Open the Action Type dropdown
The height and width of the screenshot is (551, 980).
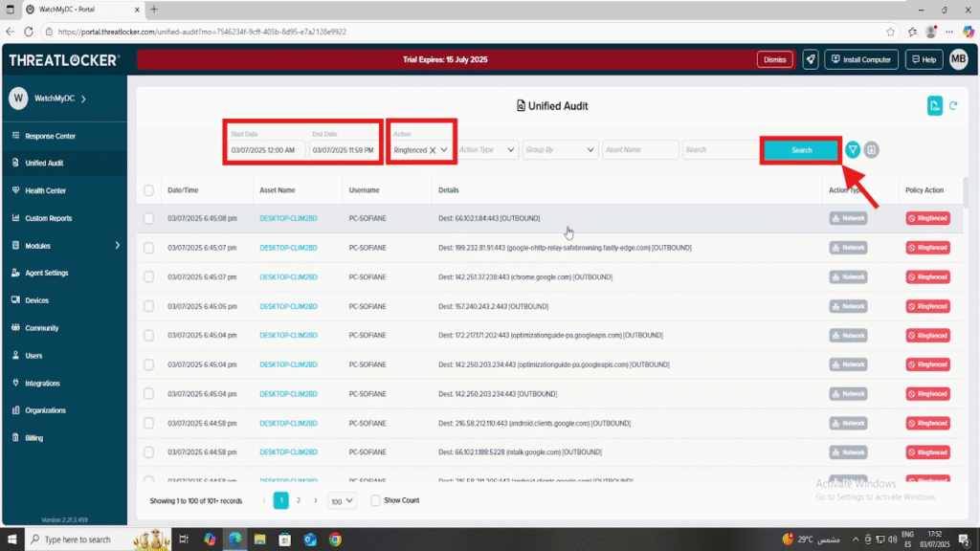(x=487, y=150)
